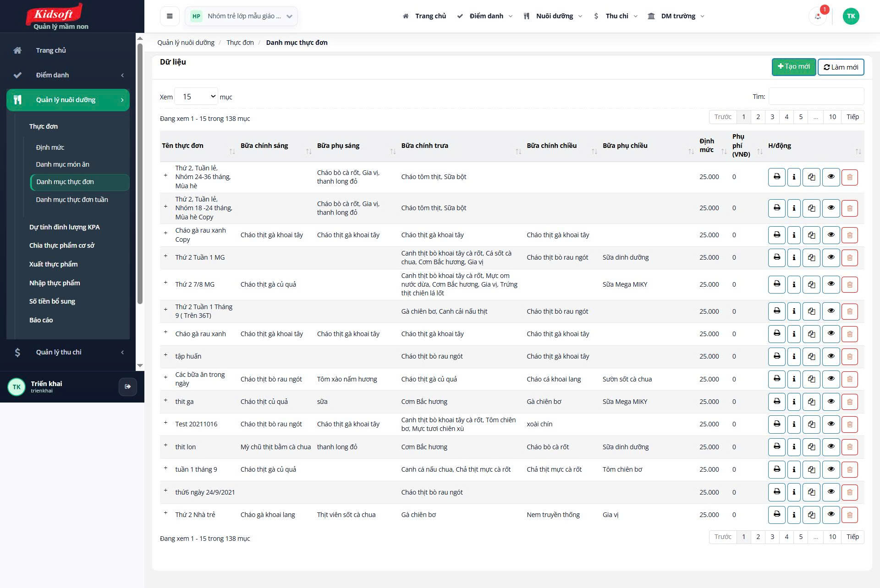
Task: Open info for 'Cháo gà rau xanh Copy' row
Action: coord(794,235)
